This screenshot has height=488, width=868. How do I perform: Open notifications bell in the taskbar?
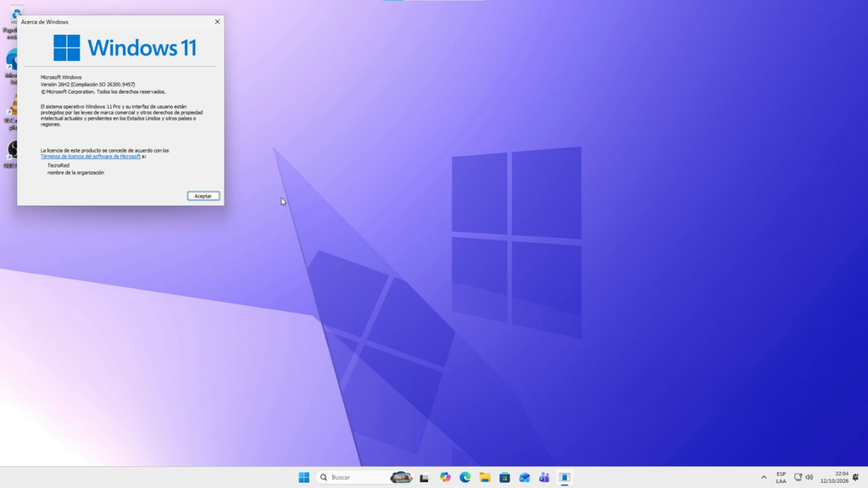click(x=856, y=477)
